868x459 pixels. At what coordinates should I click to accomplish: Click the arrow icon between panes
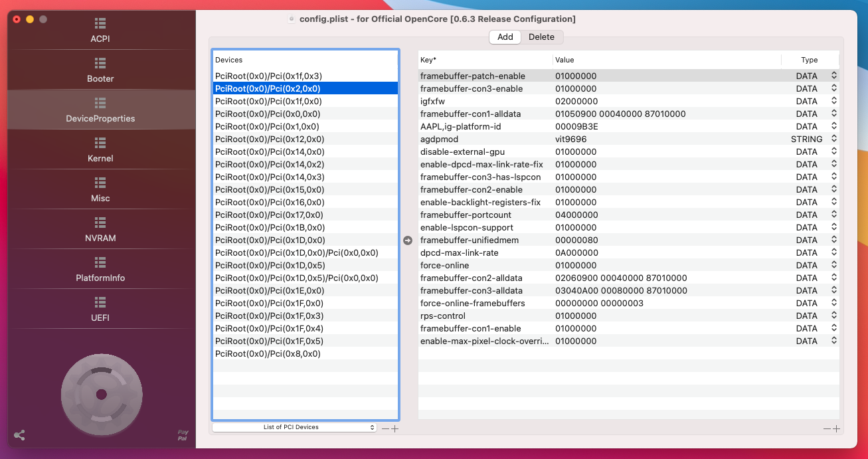[408, 240]
